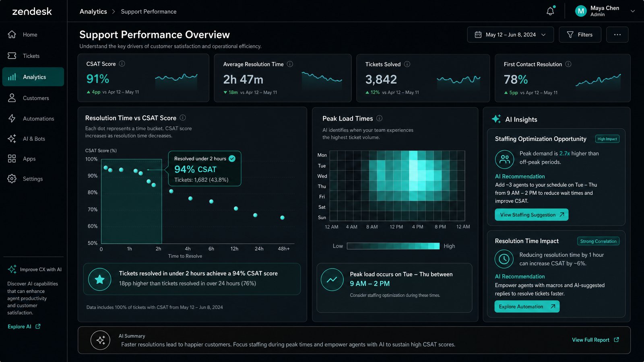The width and height of the screenshot is (644, 362).
Task: Select Analytics in the sidebar
Action: (x=33, y=77)
